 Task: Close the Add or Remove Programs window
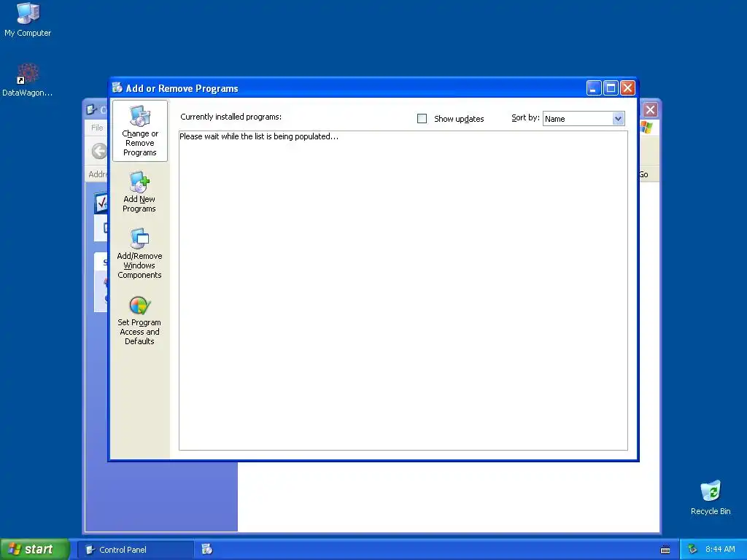[628, 88]
